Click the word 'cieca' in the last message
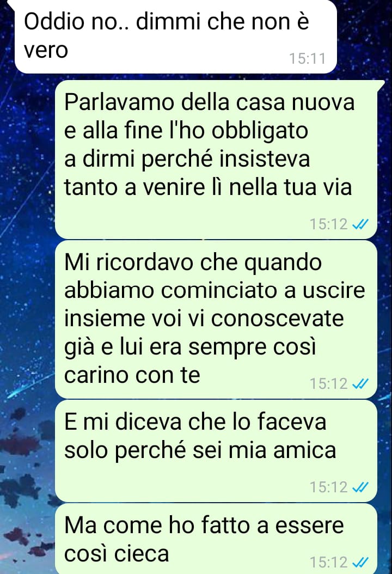Image resolution: width=392 pixels, height=574 pixels. (141, 553)
